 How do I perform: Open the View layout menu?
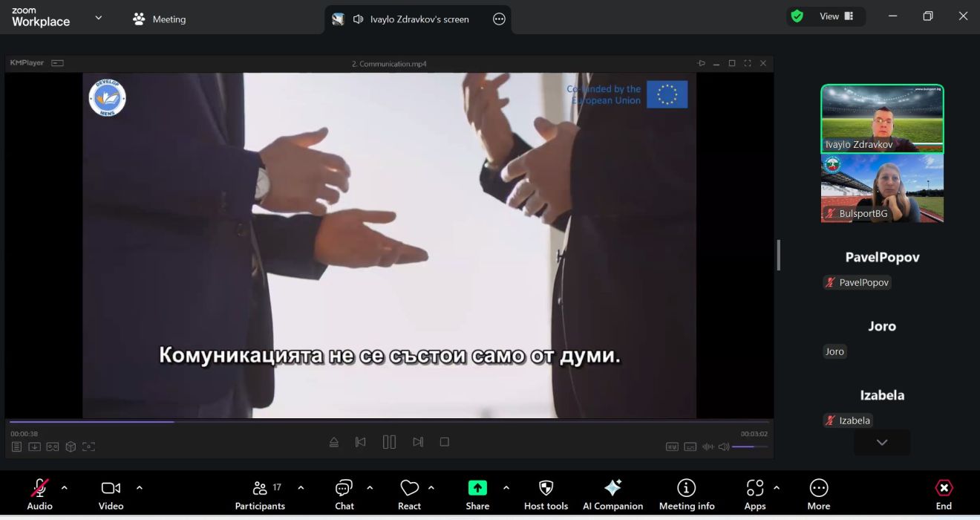click(836, 16)
